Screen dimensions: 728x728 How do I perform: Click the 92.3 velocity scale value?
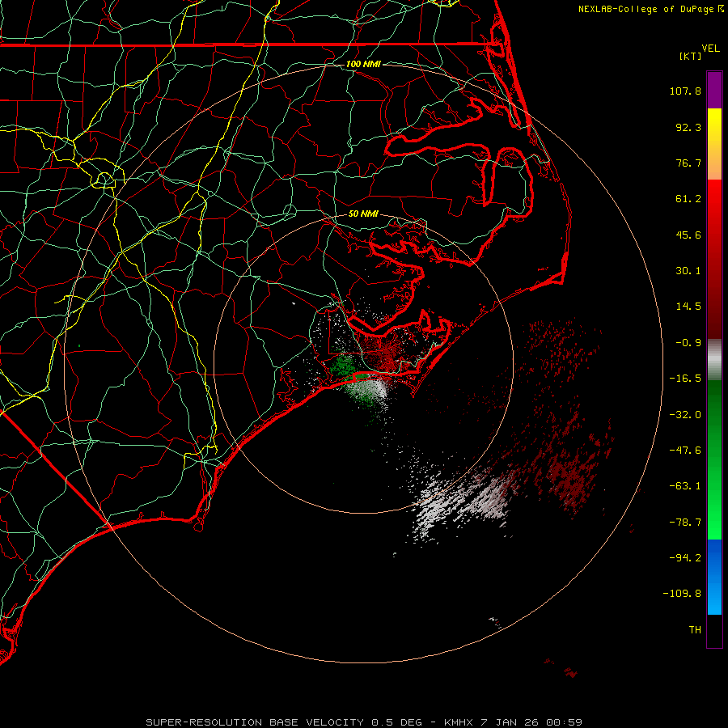(688, 127)
